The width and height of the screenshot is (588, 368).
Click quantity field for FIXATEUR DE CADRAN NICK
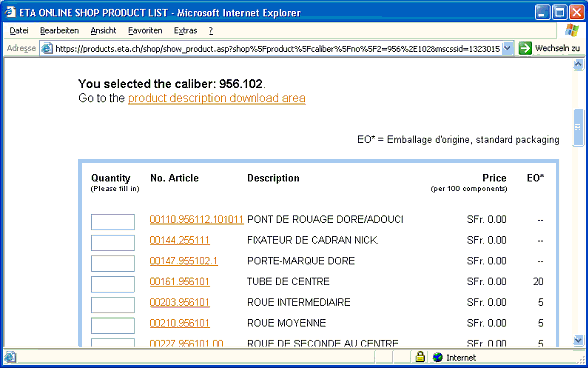(113, 242)
